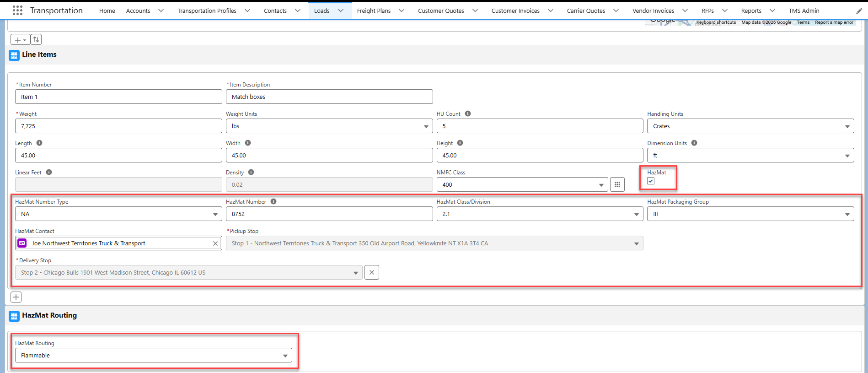This screenshot has height=373, width=868.
Task: Go to the Home tab
Action: tap(107, 11)
